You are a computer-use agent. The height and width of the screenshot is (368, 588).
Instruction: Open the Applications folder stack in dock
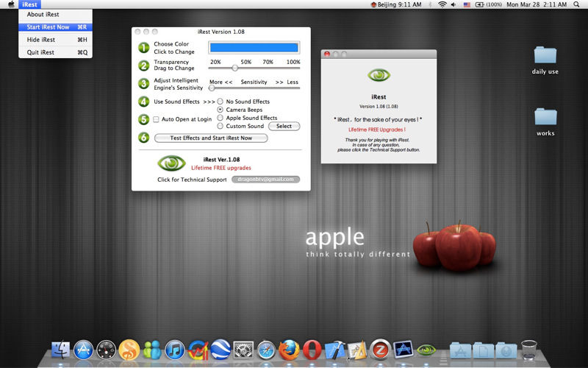(460, 350)
